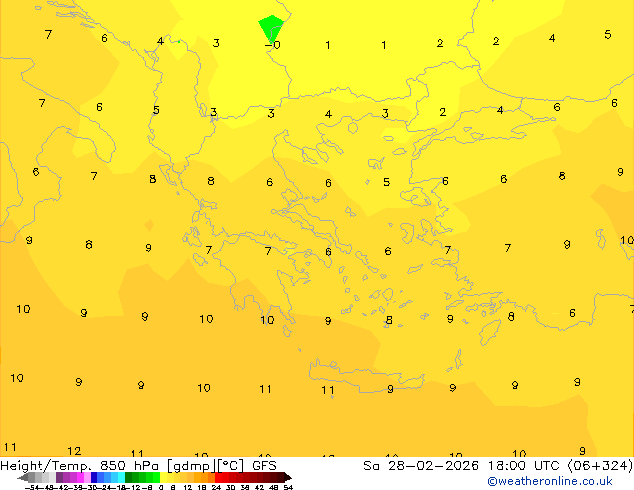Click the '-30' legend scale label
Image resolution: width=634 pixels, height=490 pixels.
[92, 487]
